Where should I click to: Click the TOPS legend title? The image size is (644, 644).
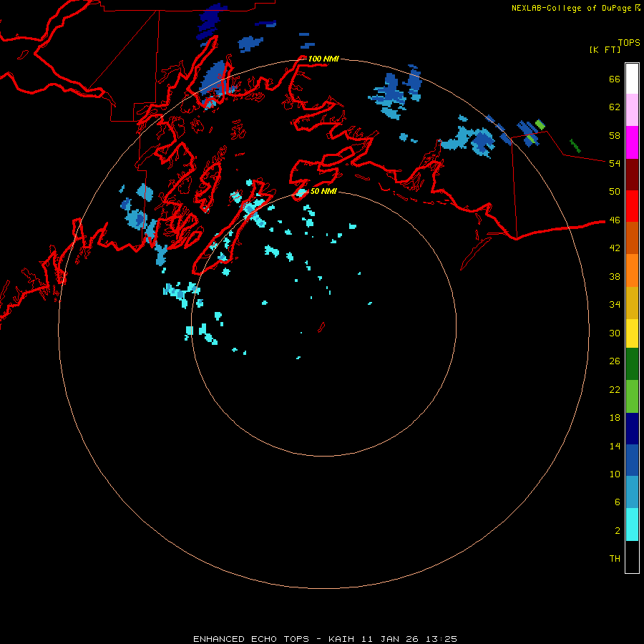629,42
